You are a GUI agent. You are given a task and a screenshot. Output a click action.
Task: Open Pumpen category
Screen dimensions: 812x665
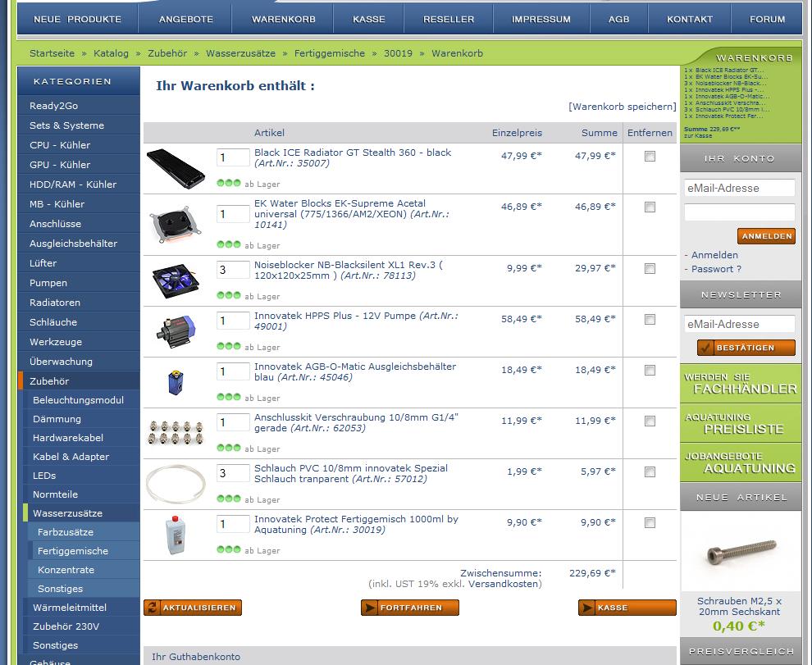79,283
